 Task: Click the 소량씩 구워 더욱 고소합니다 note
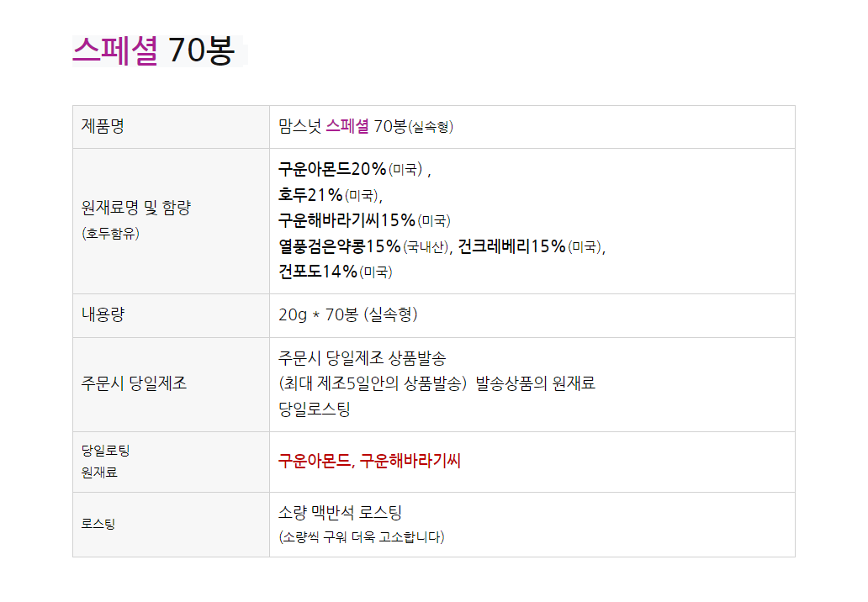coord(361,536)
